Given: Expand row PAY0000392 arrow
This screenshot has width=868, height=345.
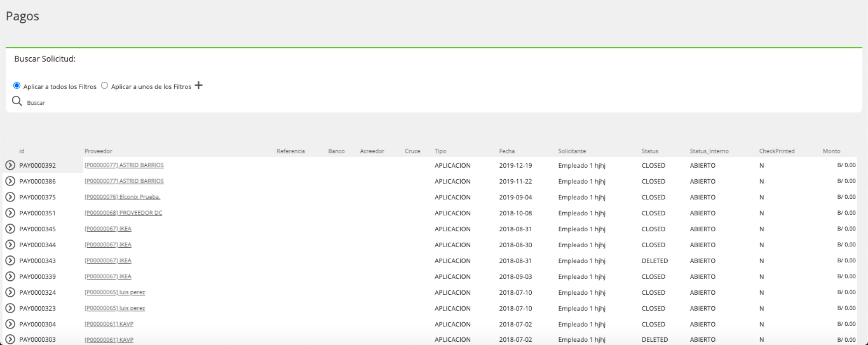Looking at the screenshot, I should [x=10, y=165].
